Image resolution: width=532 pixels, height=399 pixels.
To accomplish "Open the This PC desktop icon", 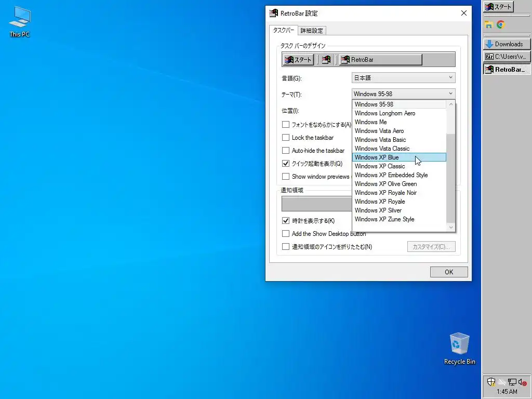I will pyautogui.click(x=20, y=22).
